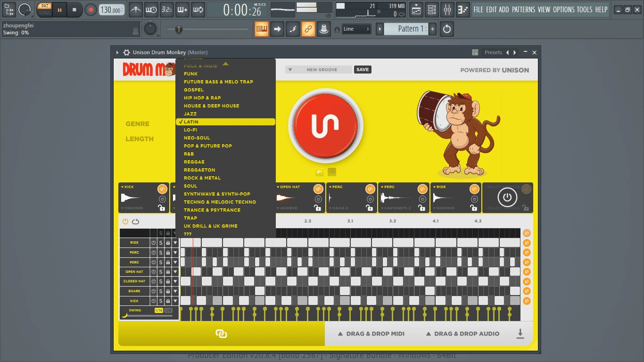The image size is (644, 362).
Task: Click DRAG & DROP MIDI
Action: tap(371, 334)
